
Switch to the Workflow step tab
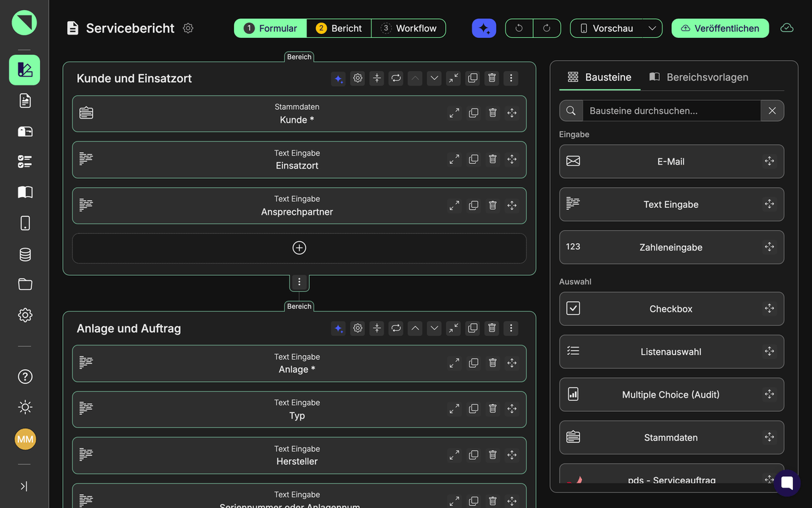click(409, 28)
